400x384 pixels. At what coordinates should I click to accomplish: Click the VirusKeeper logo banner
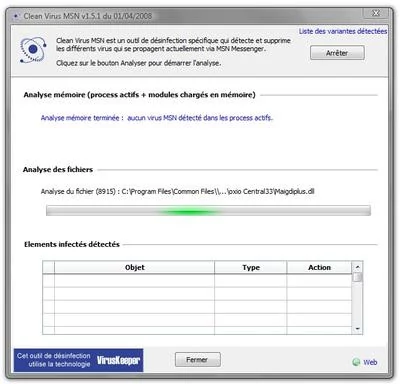click(x=78, y=360)
